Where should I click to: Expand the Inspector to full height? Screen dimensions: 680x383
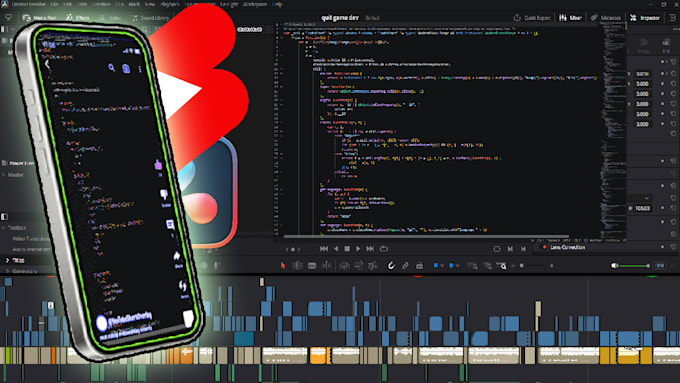(672, 18)
